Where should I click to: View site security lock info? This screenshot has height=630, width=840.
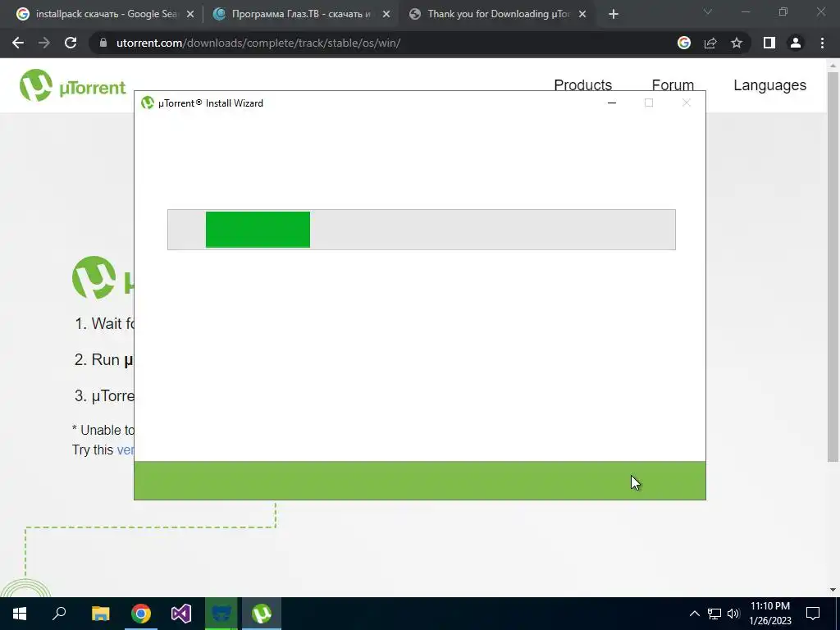[103, 43]
